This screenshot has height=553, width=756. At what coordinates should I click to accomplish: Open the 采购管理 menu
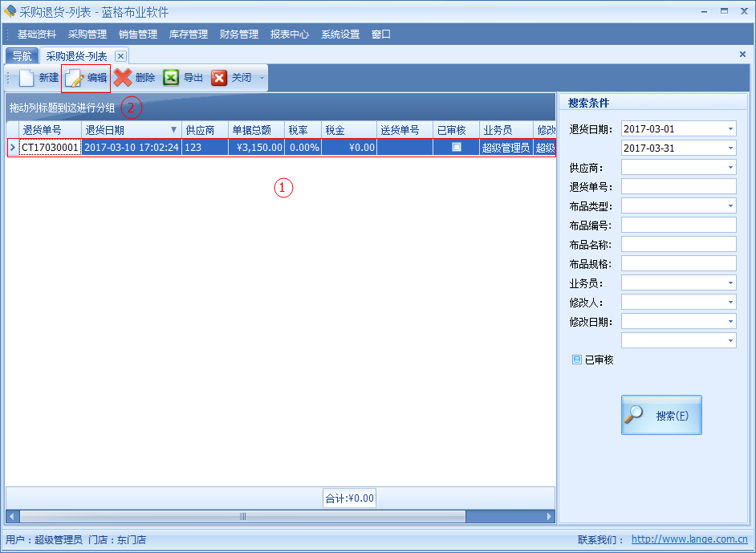[87, 35]
